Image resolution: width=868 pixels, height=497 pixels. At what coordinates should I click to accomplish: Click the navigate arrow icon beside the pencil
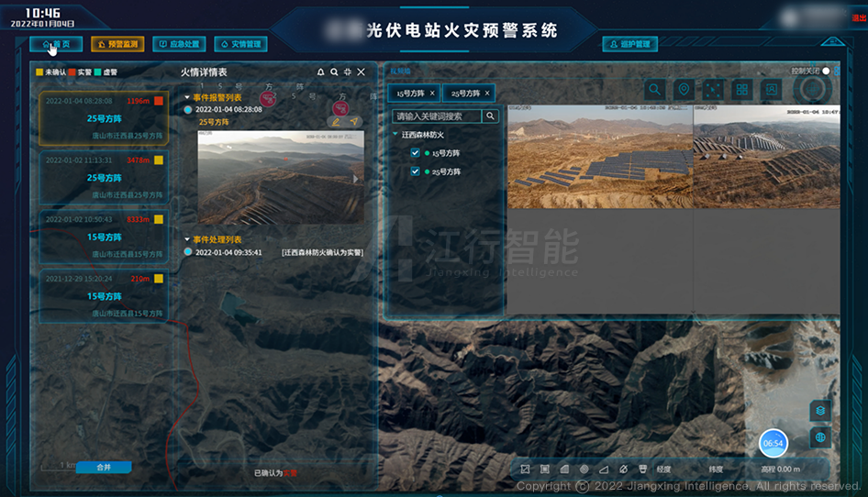pos(353,121)
